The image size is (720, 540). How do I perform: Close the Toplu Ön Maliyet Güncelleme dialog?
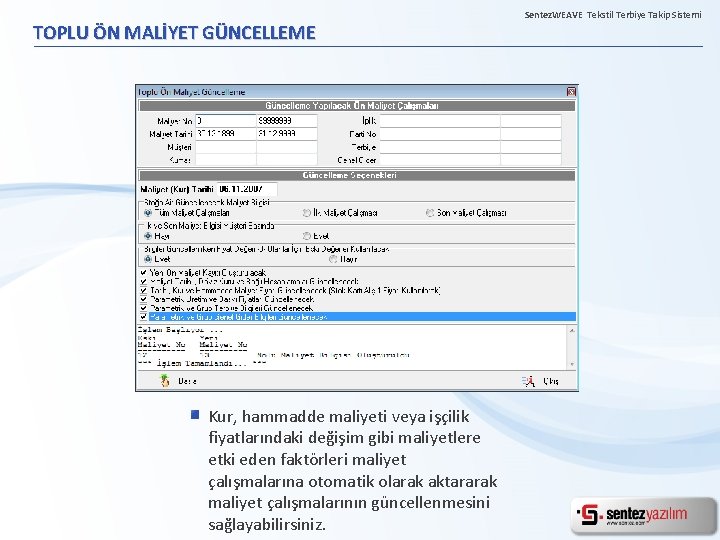[x=571, y=92]
